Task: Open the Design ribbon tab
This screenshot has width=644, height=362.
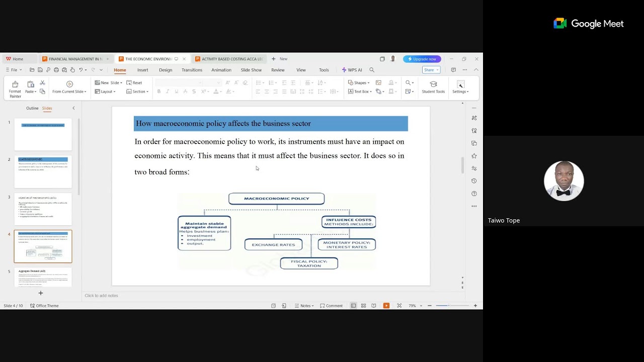Action: [166, 70]
